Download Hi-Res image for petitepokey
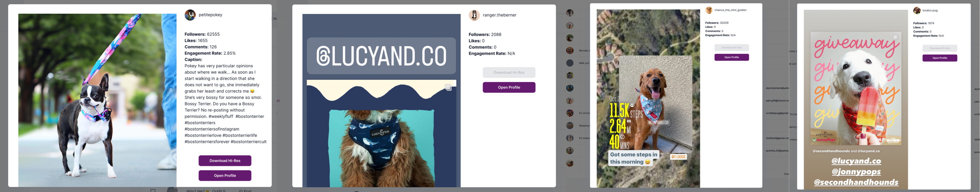The width and height of the screenshot is (980, 192). 225,161
